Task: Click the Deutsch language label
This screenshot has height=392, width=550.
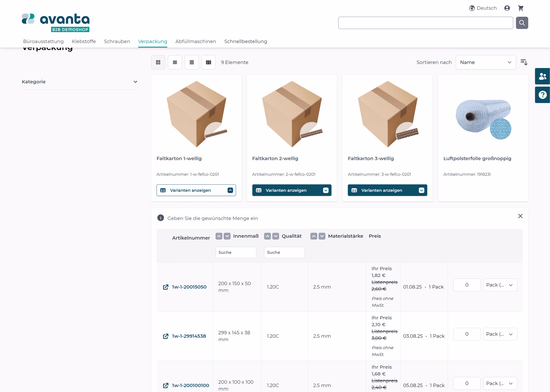Action: 486,8
